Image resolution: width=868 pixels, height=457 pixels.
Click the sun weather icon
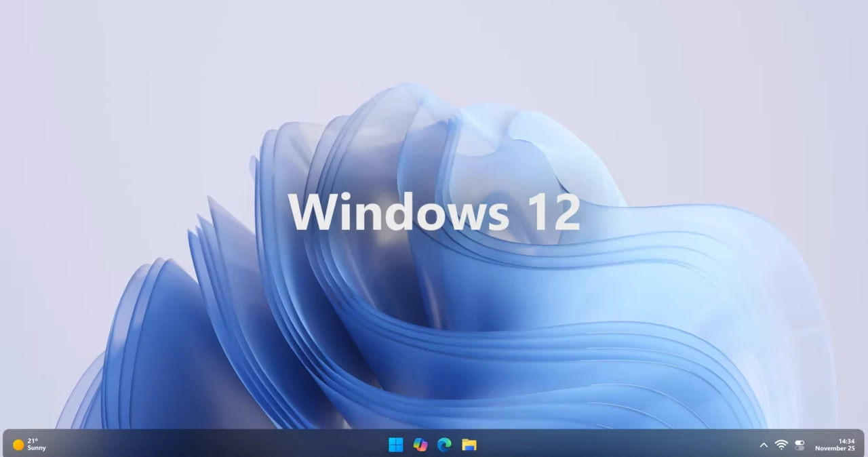pos(18,445)
